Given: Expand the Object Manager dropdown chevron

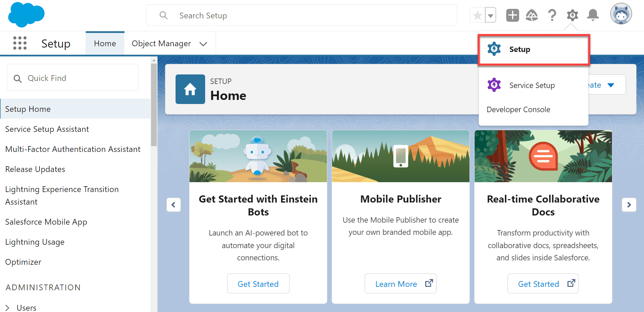Looking at the screenshot, I should 203,44.
